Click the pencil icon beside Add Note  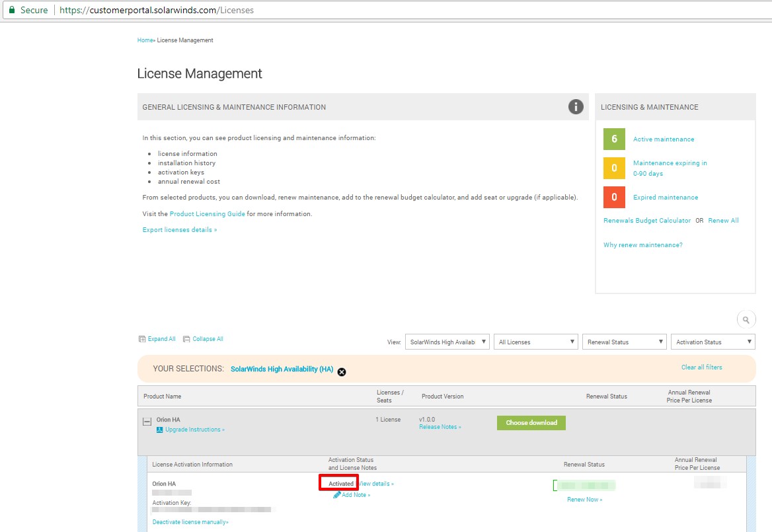coord(337,495)
